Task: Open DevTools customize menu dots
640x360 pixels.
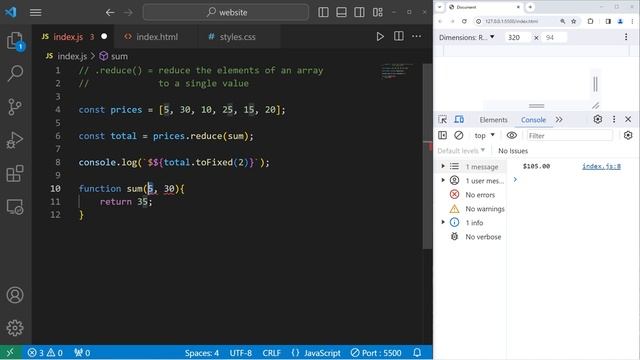Action: pyautogui.click(x=614, y=119)
